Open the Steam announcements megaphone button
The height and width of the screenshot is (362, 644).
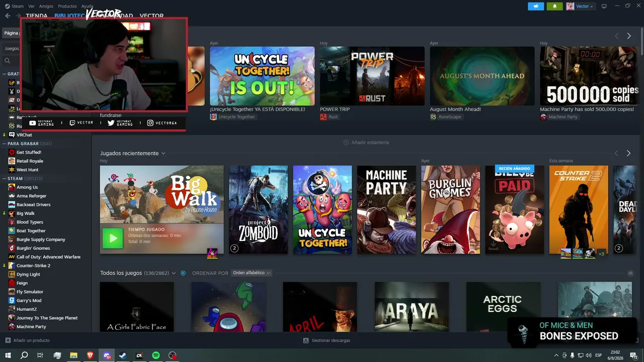click(536, 6)
